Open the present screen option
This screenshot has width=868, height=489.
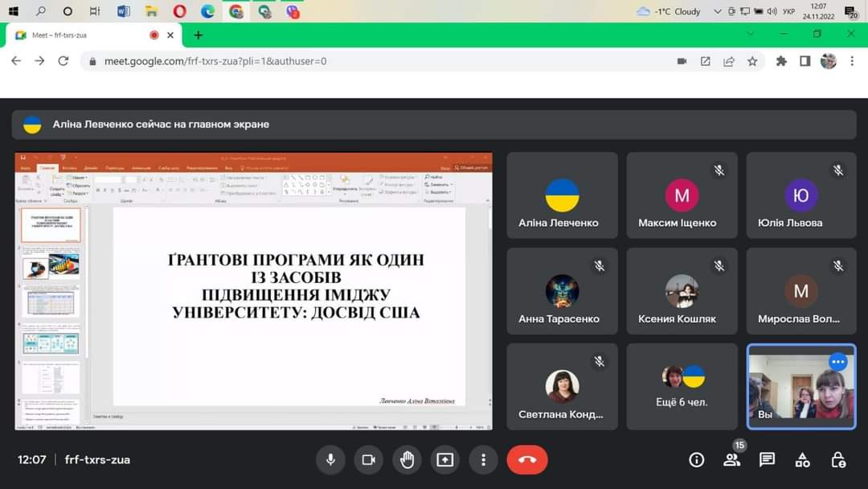tap(445, 460)
